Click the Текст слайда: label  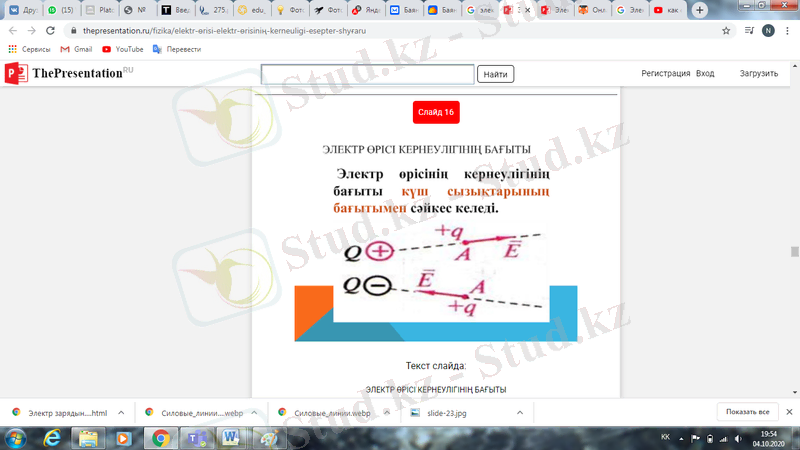[436, 366]
